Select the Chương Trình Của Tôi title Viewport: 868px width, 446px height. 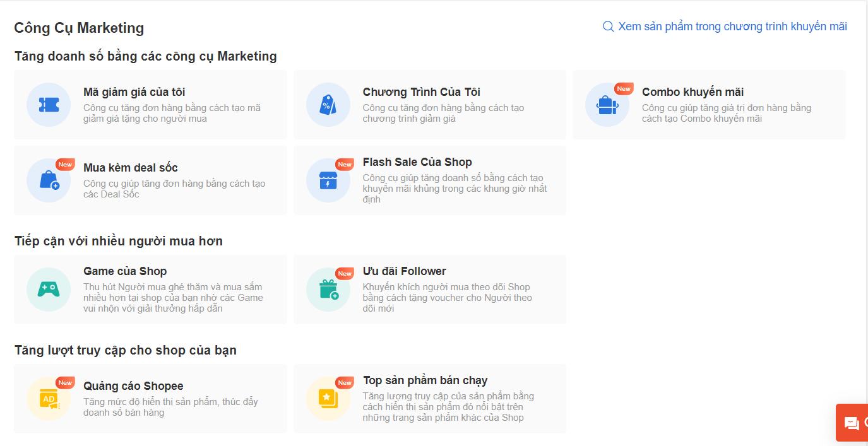click(421, 92)
